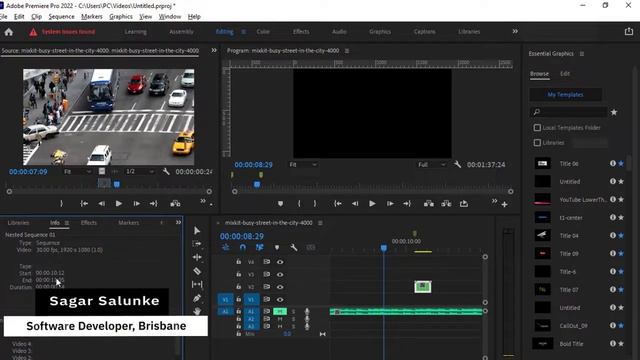Play in the Source monitor
The width and height of the screenshot is (640, 360).
[x=119, y=203]
